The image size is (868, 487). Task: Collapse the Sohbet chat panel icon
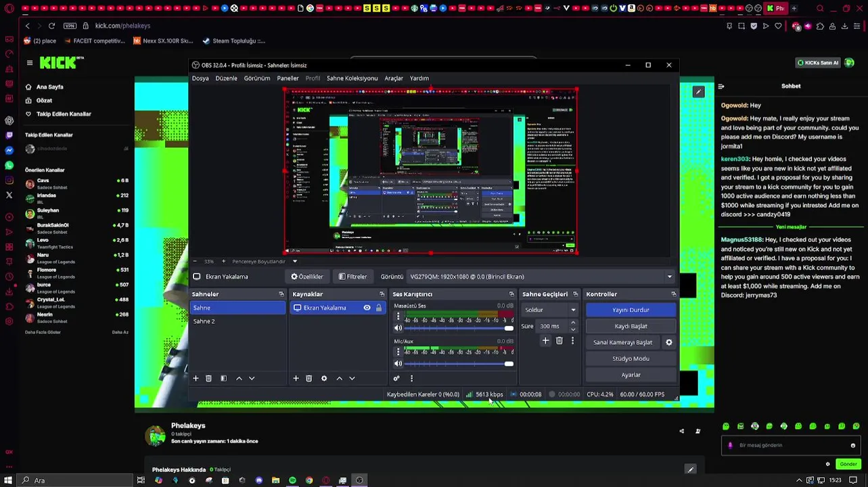[721, 86]
